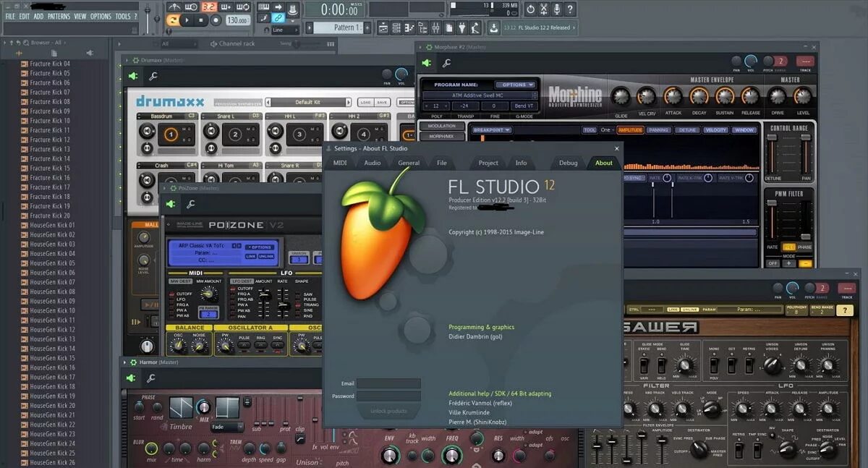
Task: Click the Drumaxx Snare L pad 2
Action: click(234, 135)
